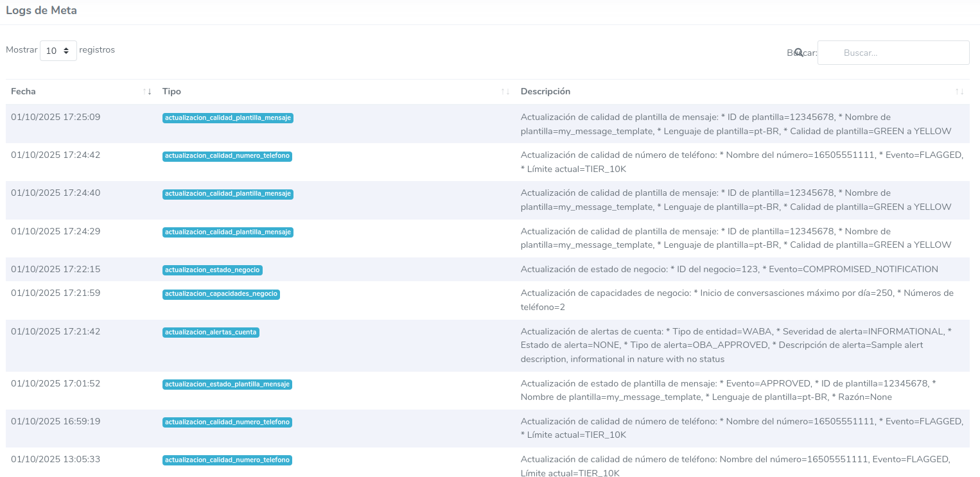Focus the Buscar search input field
The width and height of the screenshot is (980, 477).
tap(893, 53)
